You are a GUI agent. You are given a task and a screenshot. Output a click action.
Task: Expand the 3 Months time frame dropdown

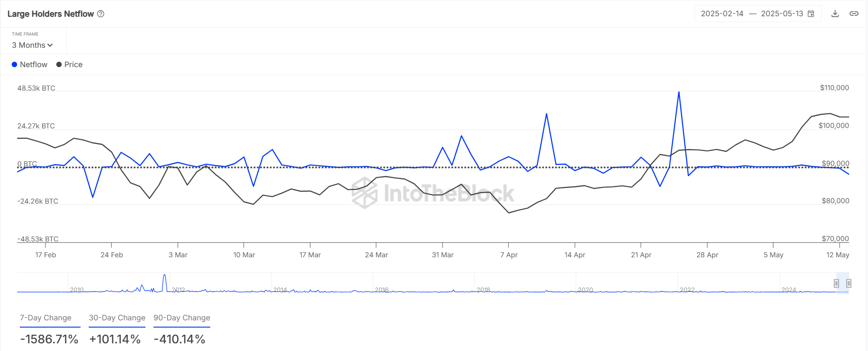coord(32,45)
